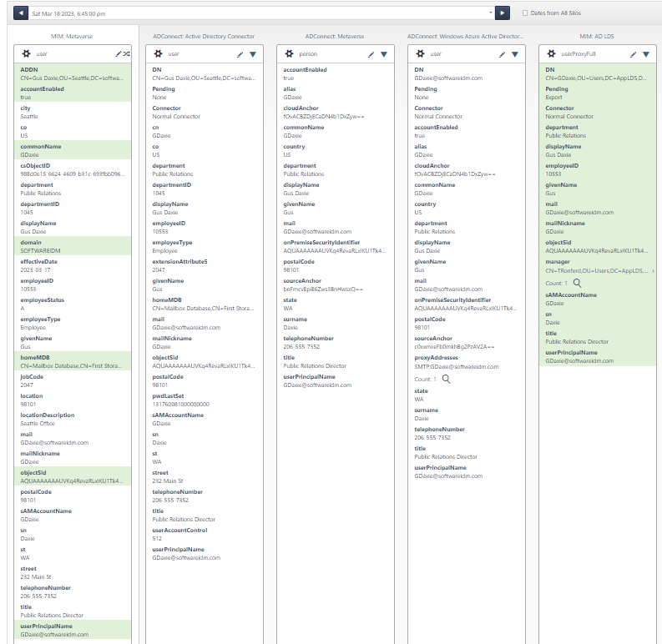Open the date selector dropdown arrow
Screen dimensions: 662x644
[x=490, y=13]
